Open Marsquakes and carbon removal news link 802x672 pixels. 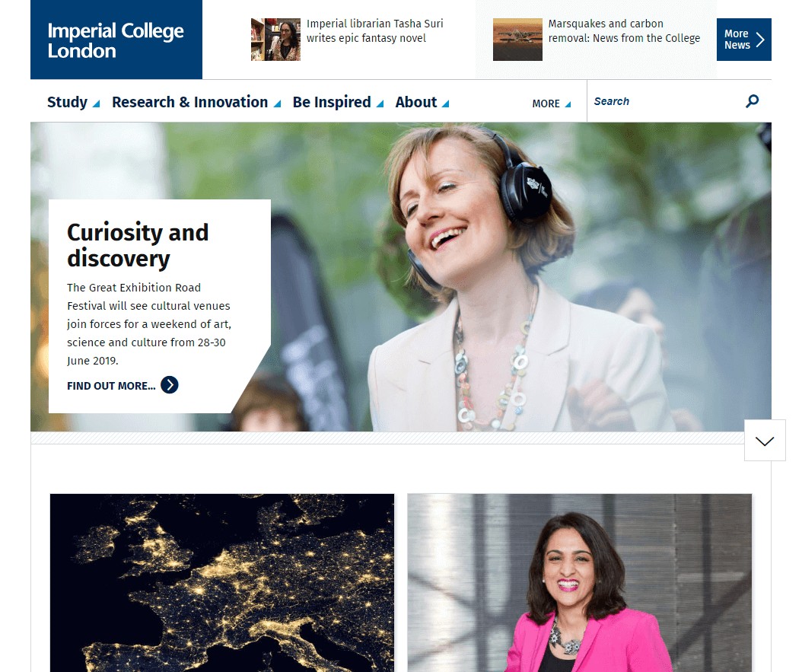click(624, 30)
